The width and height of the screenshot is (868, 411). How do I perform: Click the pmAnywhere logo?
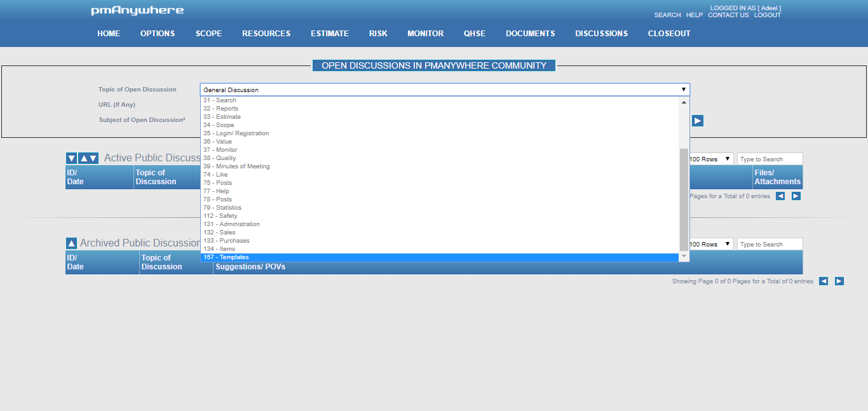click(137, 11)
